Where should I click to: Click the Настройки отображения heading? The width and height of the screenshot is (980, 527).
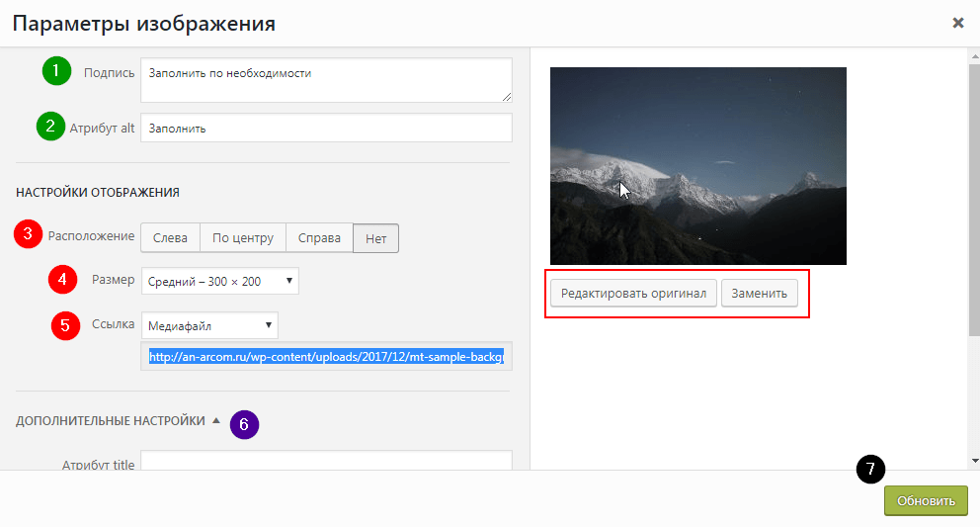[x=98, y=192]
